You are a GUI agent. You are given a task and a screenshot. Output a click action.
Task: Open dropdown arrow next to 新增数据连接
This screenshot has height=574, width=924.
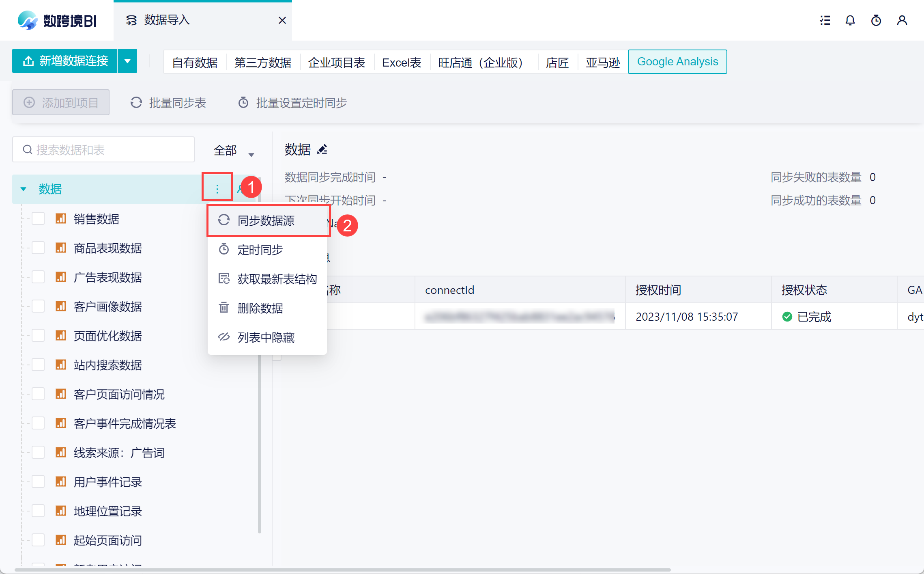[127, 61]
